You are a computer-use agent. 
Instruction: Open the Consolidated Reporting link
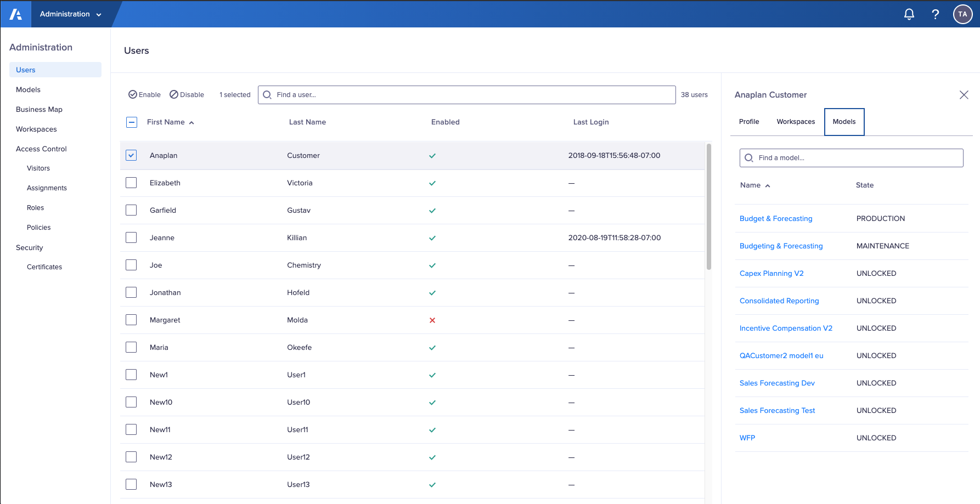(x=779, y=301)
